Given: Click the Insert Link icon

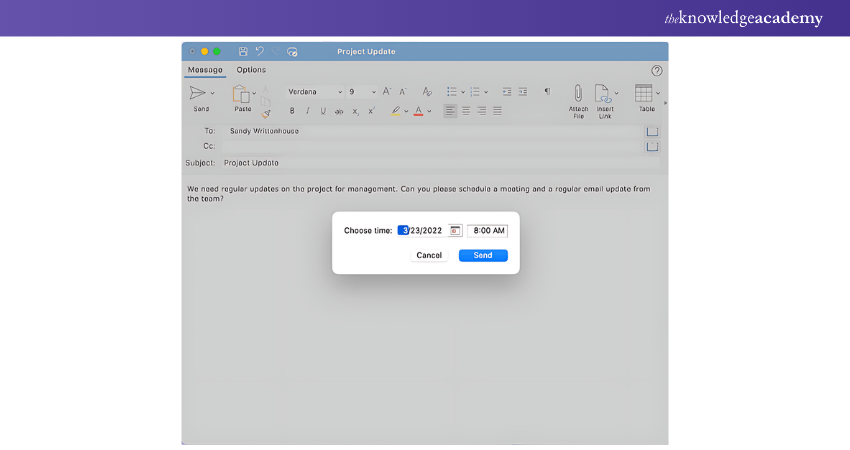Looking at the screenshot, I should 603,94.
